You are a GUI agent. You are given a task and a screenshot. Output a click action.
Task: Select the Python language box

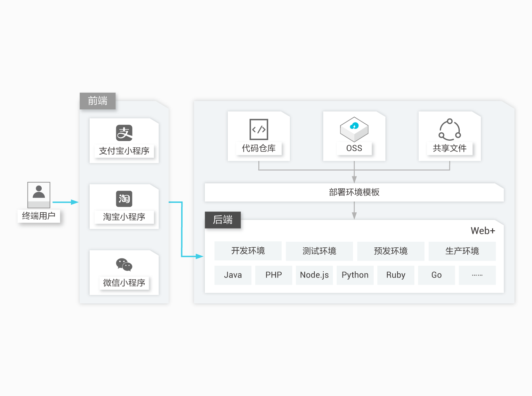click(355, 275)
